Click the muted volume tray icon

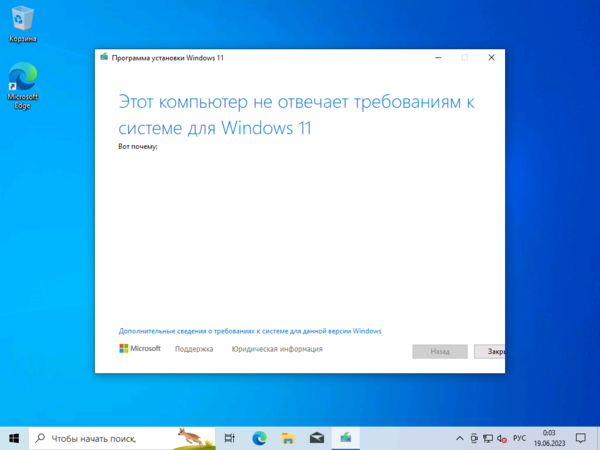[502, 439]
